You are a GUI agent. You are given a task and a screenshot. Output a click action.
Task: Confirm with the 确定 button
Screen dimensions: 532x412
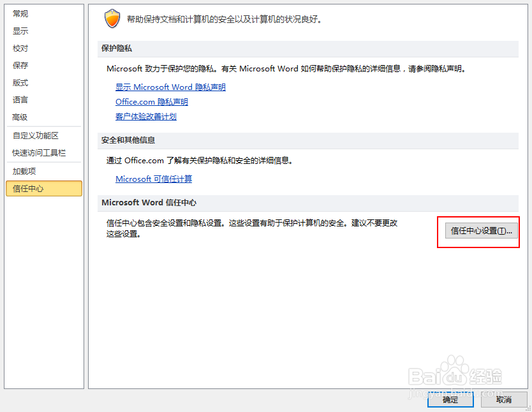point(450,400)
